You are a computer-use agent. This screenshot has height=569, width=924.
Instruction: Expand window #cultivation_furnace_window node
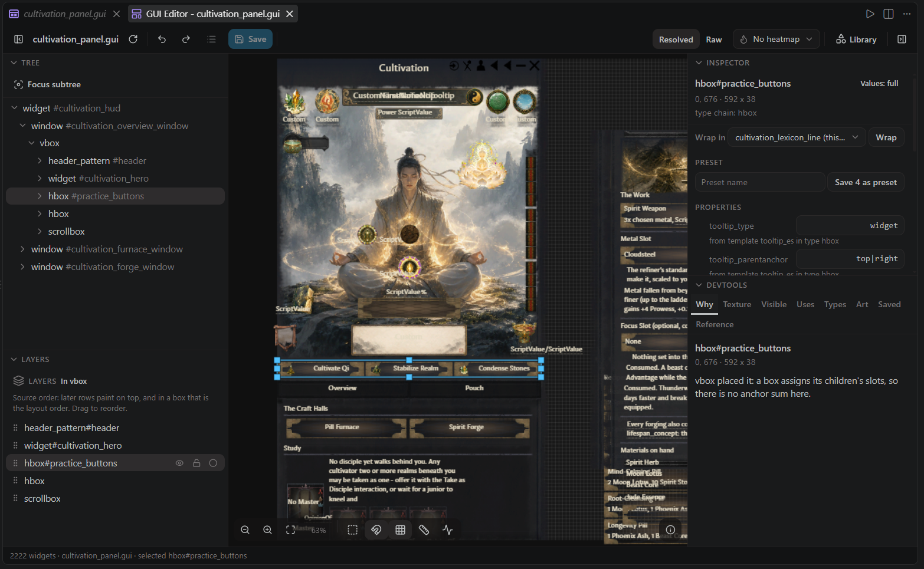click(22, 249)
